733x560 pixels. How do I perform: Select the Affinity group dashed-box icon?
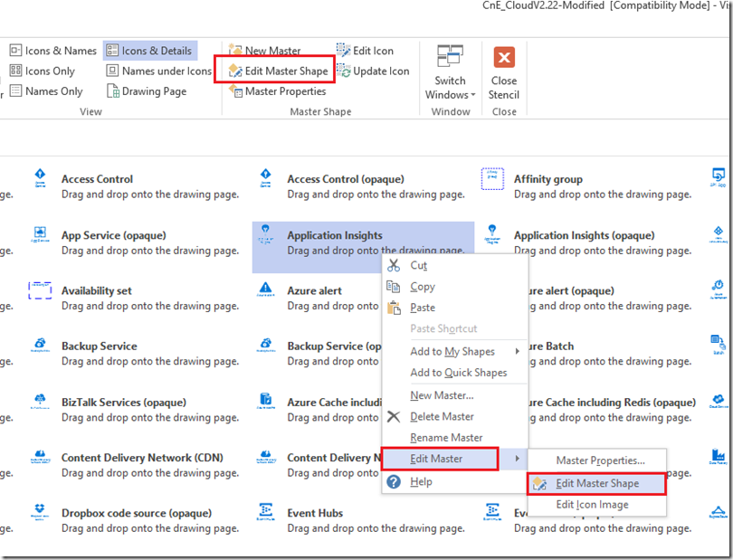point(492,178)
